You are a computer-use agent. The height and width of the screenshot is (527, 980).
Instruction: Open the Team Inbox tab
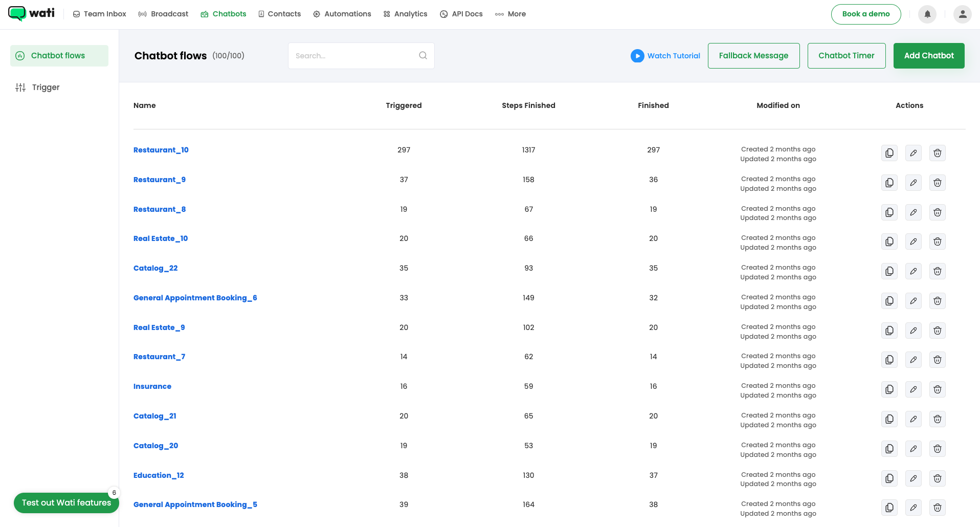pyautogui.click(x=100, y=14)
